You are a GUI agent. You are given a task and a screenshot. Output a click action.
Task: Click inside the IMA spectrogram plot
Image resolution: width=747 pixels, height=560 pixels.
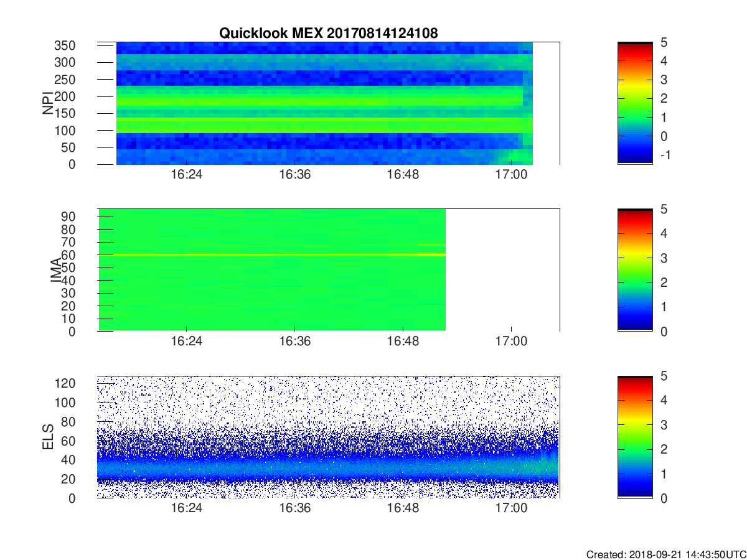pyautogui.click(x=328, y=270)
